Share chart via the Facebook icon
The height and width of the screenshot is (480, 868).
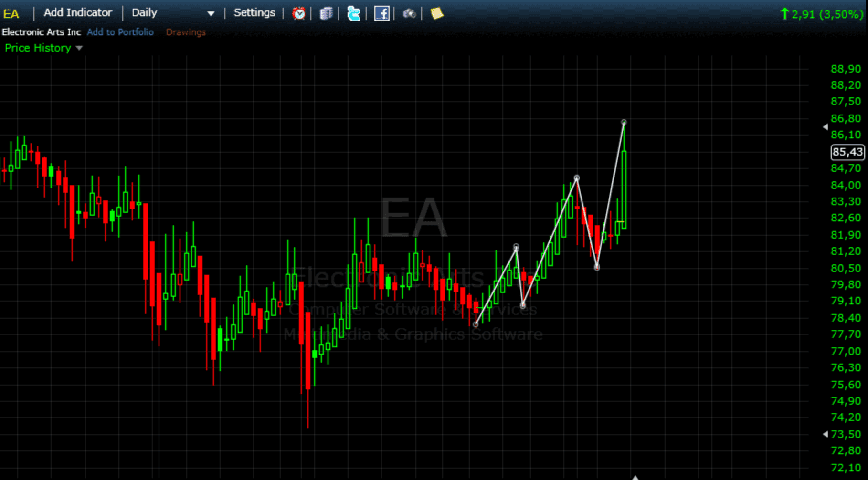[x=381, y=13]
